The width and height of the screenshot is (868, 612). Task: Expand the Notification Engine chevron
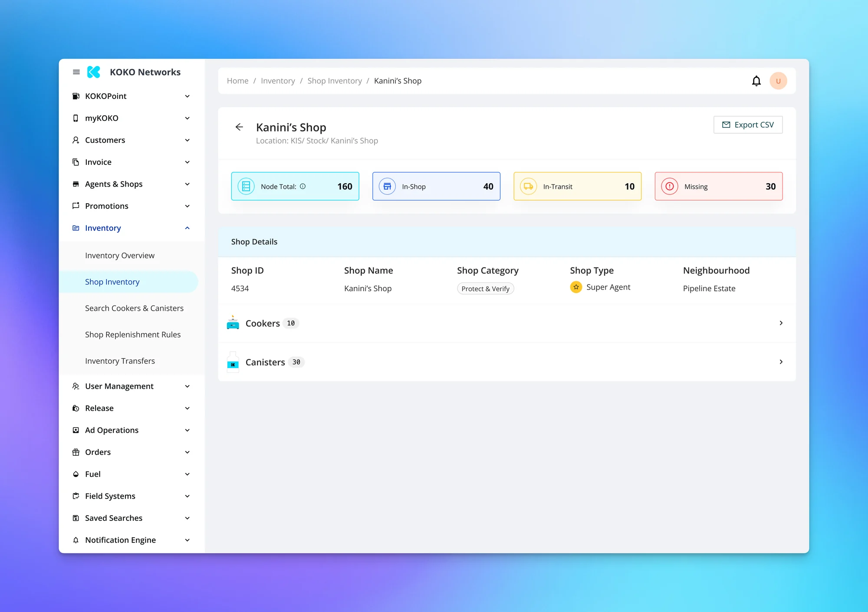click(x=187, y=540)
